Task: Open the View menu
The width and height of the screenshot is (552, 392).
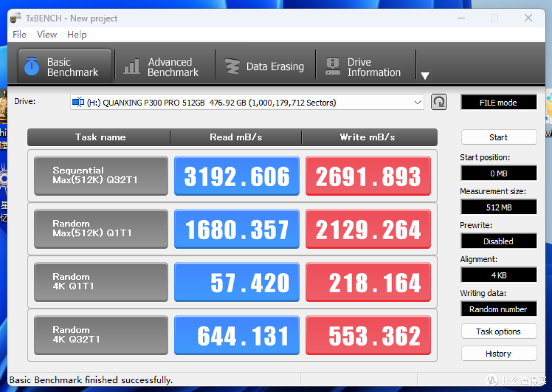Action: point(47,34)
